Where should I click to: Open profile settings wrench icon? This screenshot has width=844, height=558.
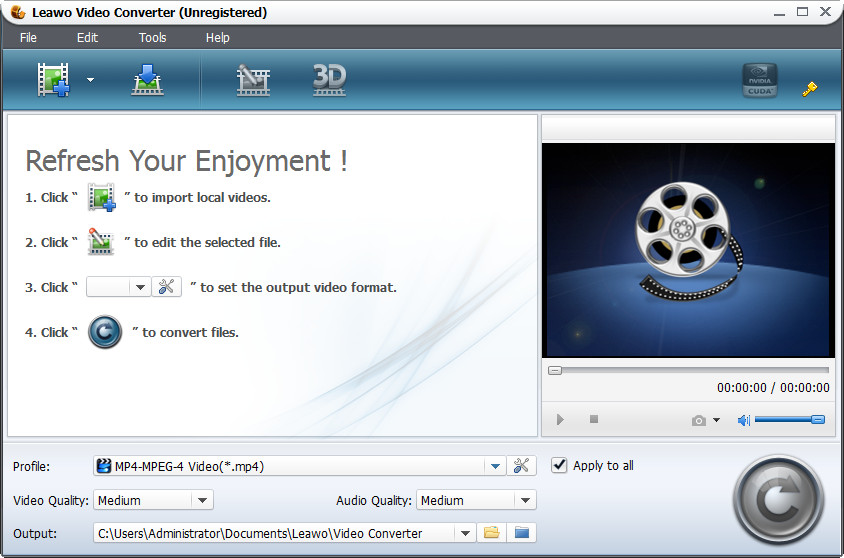point(522,465)
